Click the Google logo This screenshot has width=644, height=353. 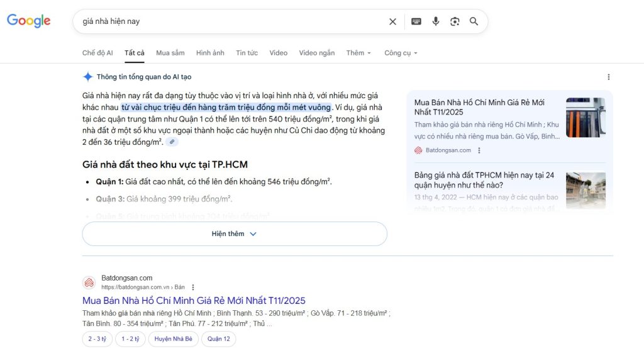click(x=29, y=21)
